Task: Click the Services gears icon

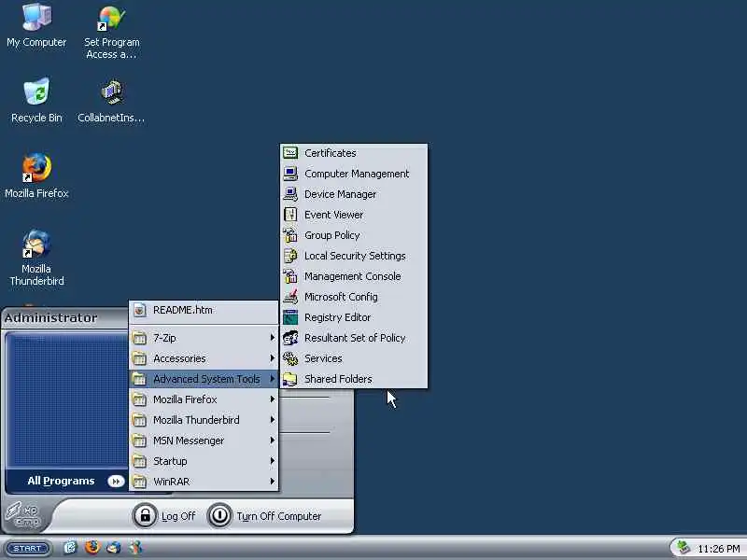Action: tap(290, 358)
